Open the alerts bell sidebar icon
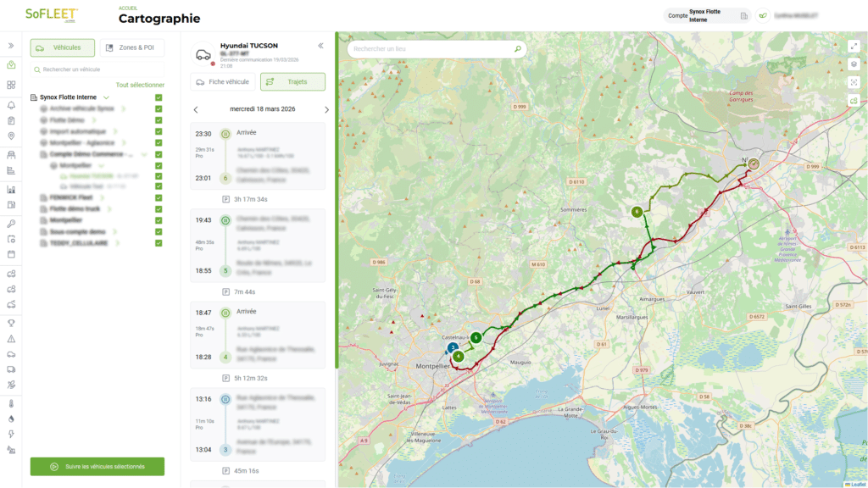The width and height of the screenshot is (868, 488). (11, 105)
